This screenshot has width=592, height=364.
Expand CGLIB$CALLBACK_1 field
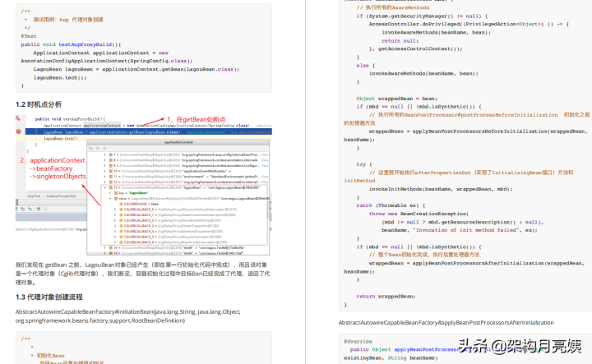pos(115,214)
